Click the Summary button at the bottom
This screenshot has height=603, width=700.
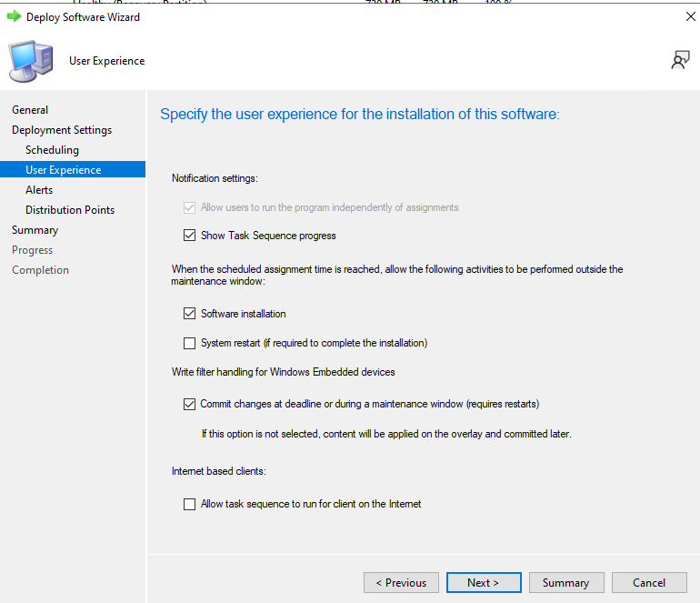565,583
